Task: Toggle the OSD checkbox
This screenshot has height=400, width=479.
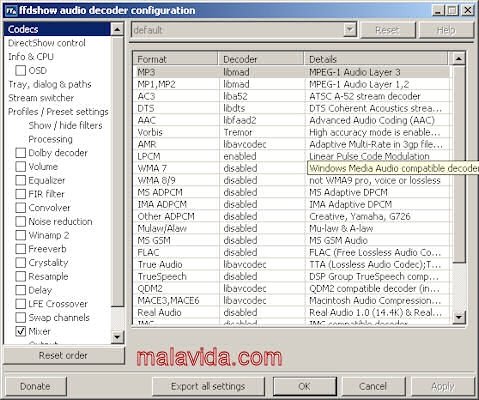Action: click(x=21, y=70)
